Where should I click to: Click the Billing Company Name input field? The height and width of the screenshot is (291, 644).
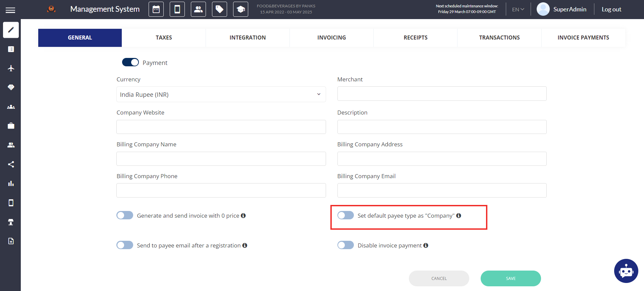tap(221, 159)
